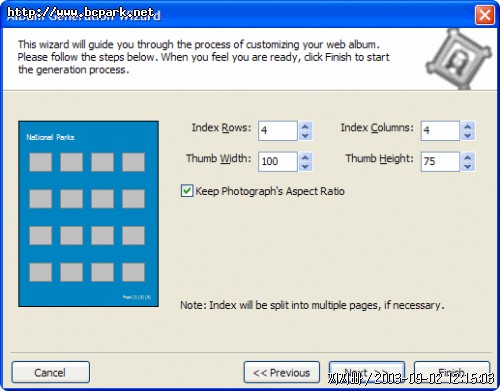Click into the Thumb Height field
Screen dimensions: 500x391
tap(440, 162)
